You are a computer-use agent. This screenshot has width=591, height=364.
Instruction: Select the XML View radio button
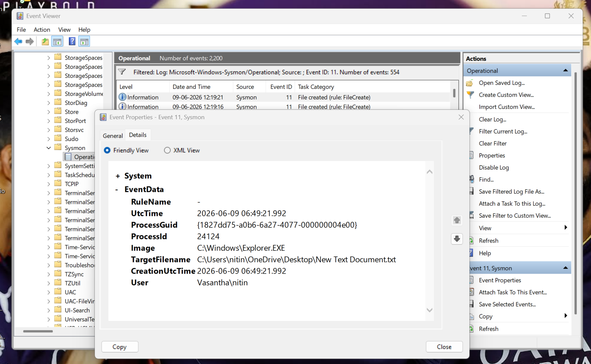coord(167,150)
